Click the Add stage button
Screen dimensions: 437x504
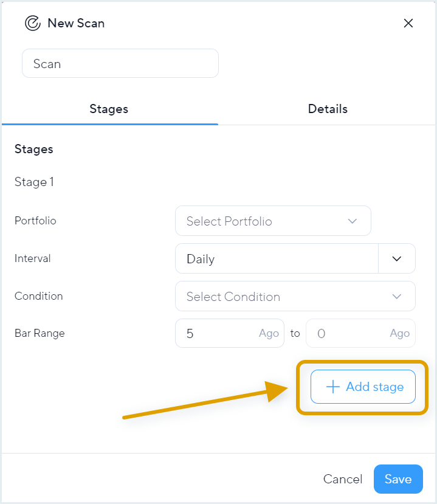point(363,387)
